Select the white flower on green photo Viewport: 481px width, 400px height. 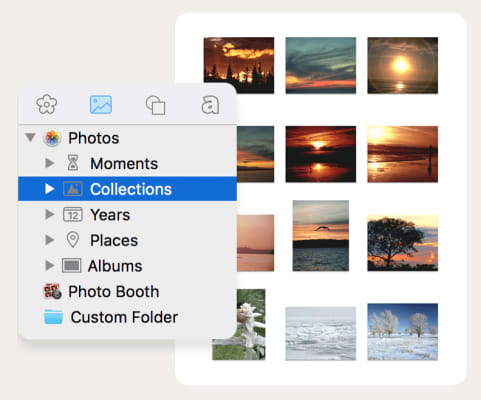coord(251,324)
